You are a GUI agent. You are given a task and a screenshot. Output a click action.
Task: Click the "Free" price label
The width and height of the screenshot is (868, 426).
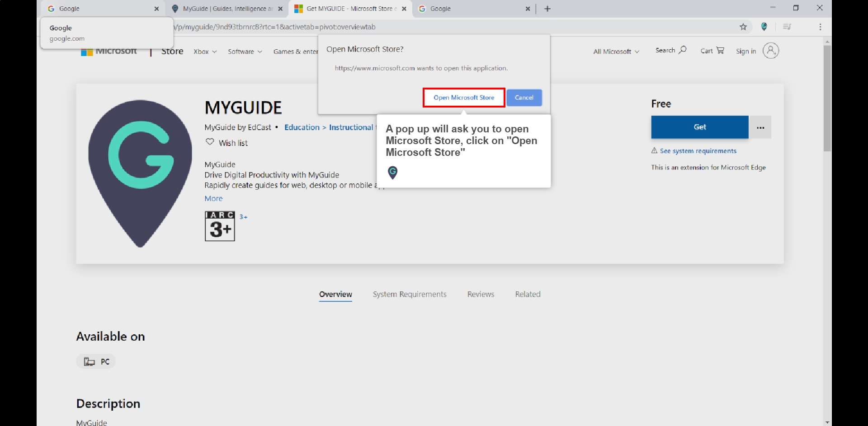pyautogui.click(x=661, y=103)
